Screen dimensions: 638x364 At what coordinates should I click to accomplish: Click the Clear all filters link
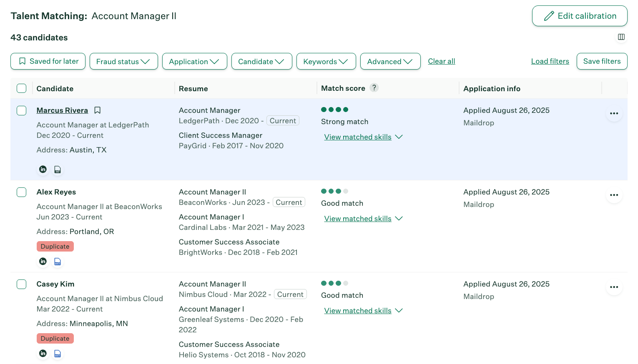click(x=441, y=61)
